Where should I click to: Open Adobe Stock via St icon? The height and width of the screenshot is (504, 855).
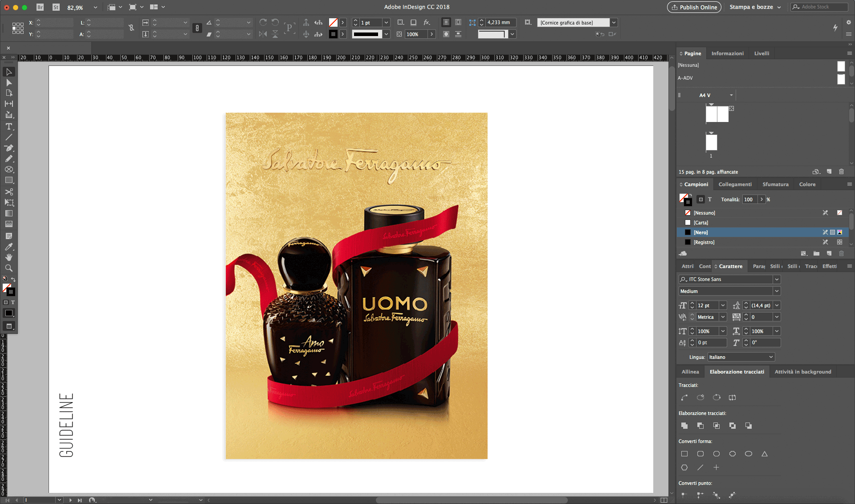(x=56, y=7)
